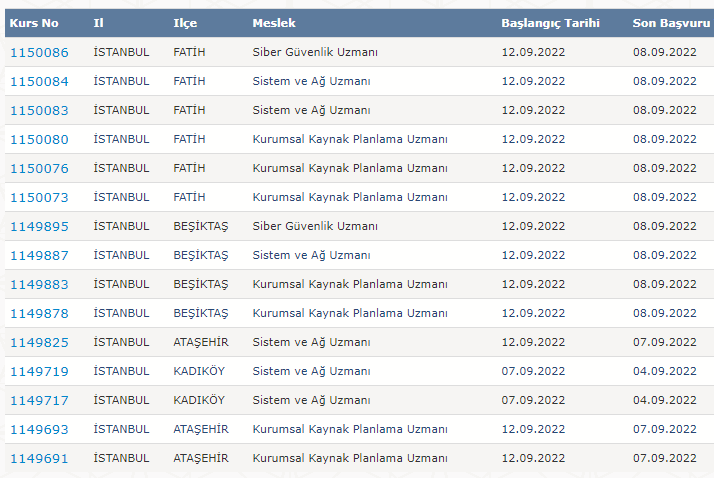Click course number 1150083

[x=39, y=110]
